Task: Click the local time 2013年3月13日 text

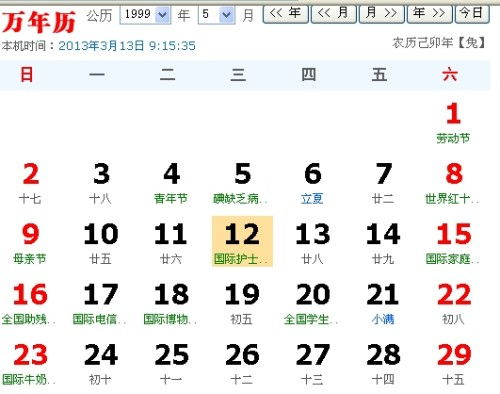Action: tap(127, 46)
